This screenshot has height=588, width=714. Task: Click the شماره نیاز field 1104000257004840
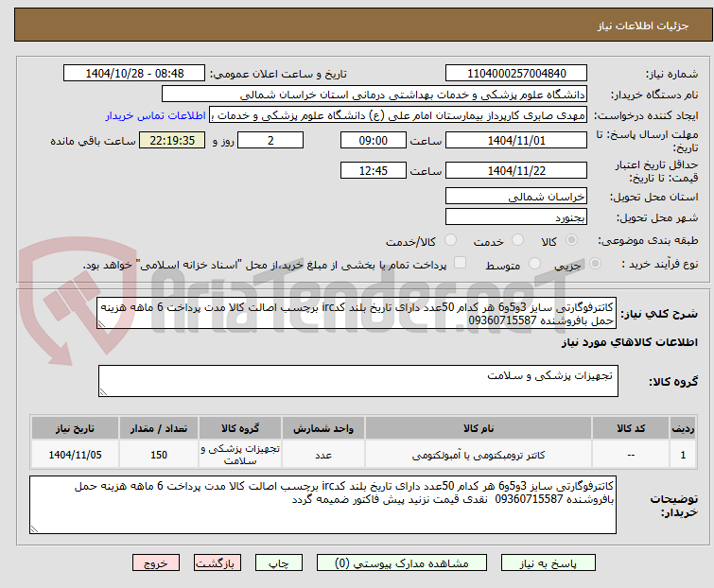coord(516,74)
